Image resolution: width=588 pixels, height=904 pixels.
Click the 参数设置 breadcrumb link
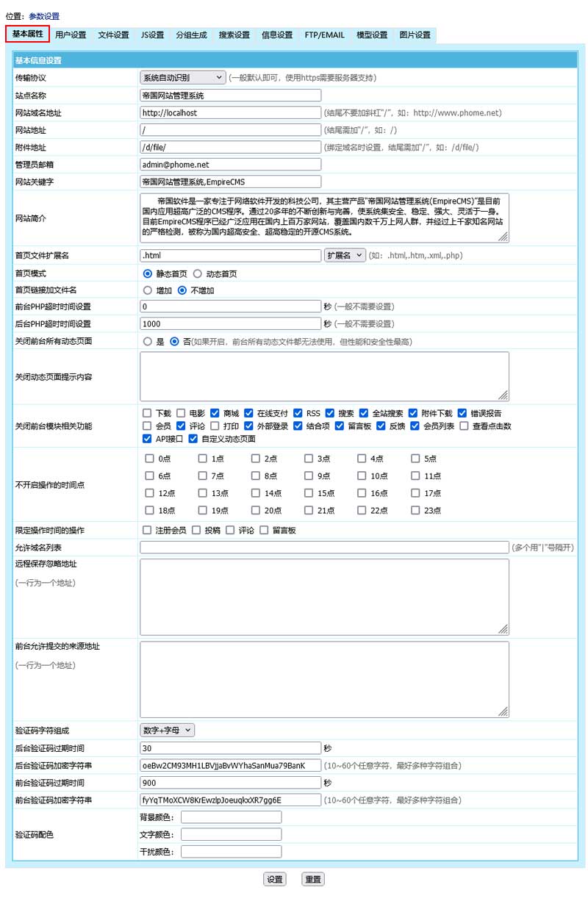click(x=44, y=16)
